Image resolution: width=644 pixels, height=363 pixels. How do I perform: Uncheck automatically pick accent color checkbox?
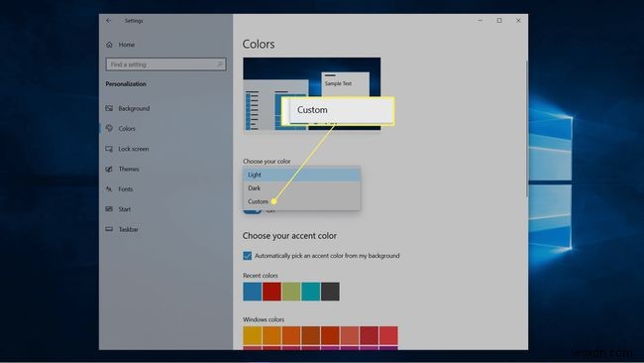248,256
